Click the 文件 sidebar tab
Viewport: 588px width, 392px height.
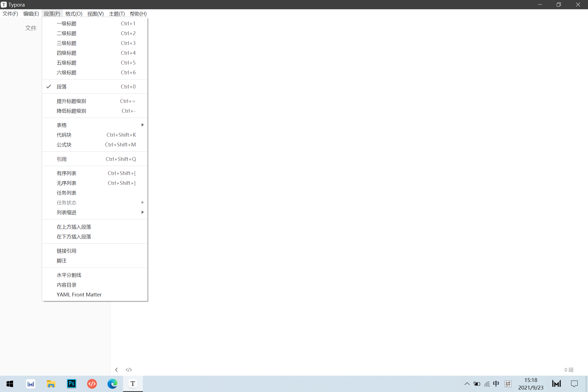pyautogui.click(x=31, y=28)
